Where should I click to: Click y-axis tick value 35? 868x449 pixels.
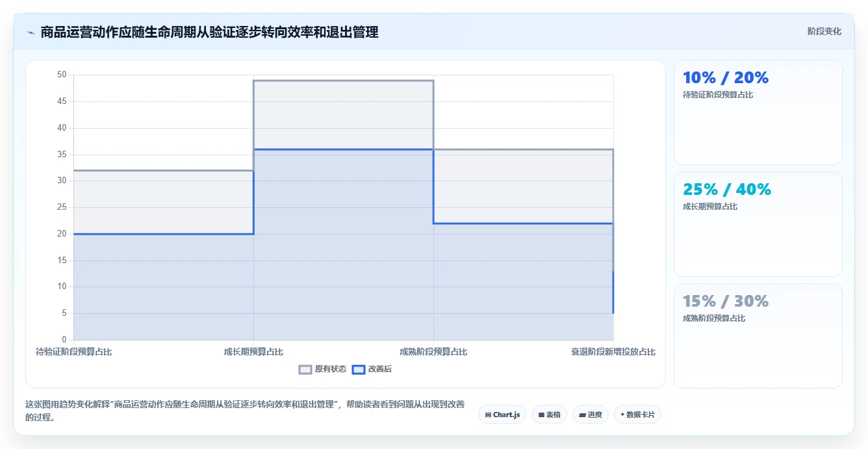tap(62, 155)
